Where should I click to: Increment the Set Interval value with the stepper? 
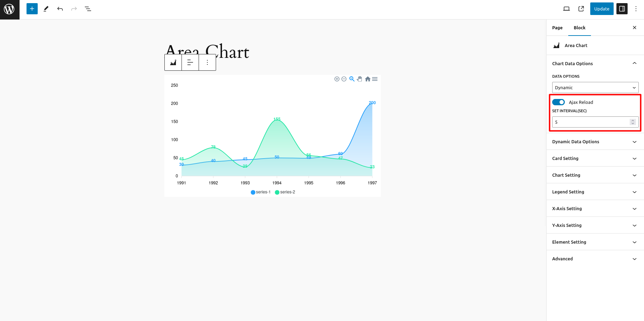point(632,120)
